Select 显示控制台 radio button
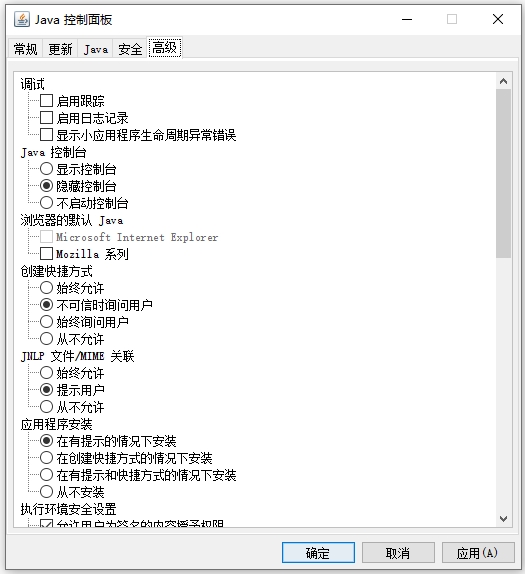 pos(46,169)
